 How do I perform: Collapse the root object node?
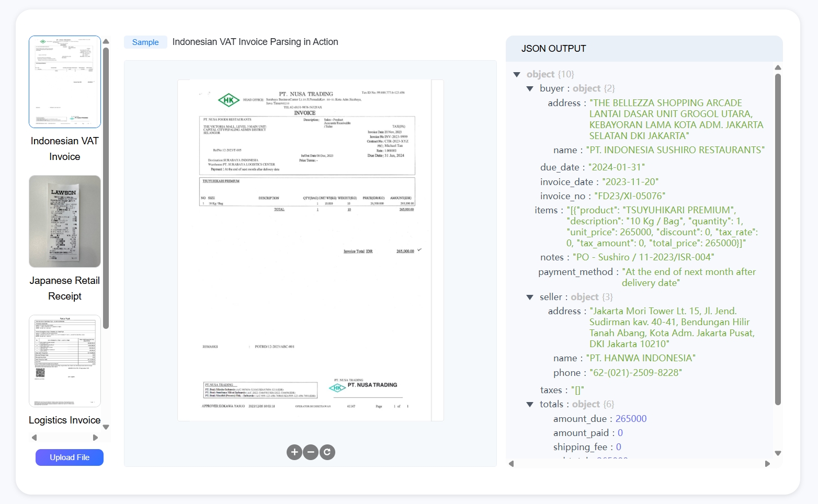517,75
